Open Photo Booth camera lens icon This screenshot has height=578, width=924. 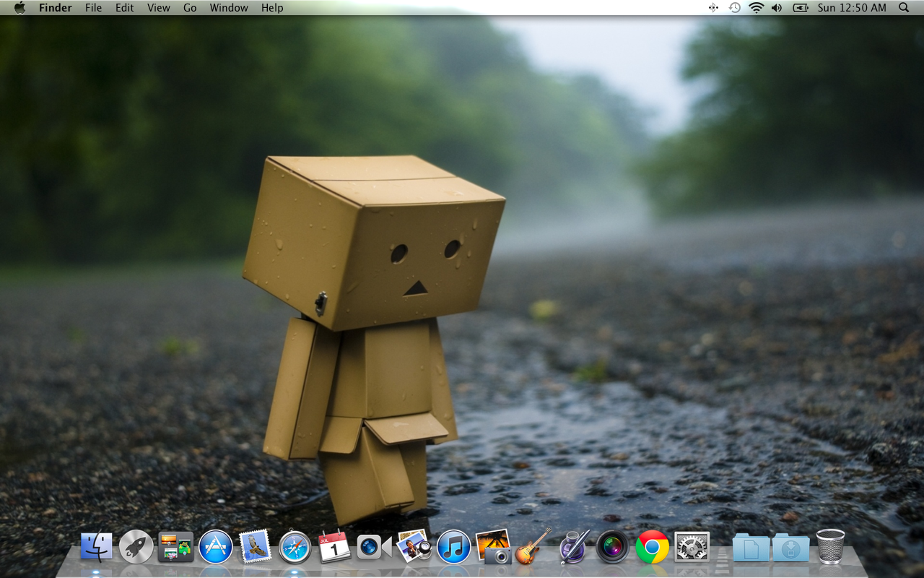coord(613,547)
